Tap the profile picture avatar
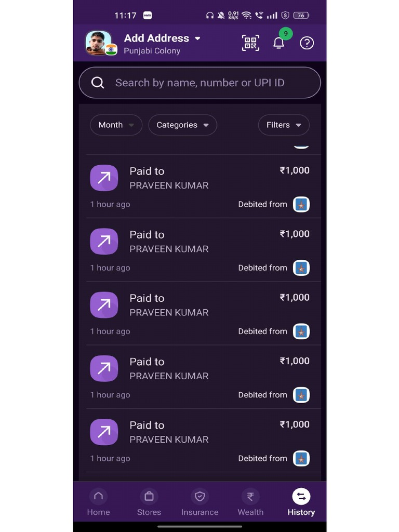399x532 pixels. 99,43
